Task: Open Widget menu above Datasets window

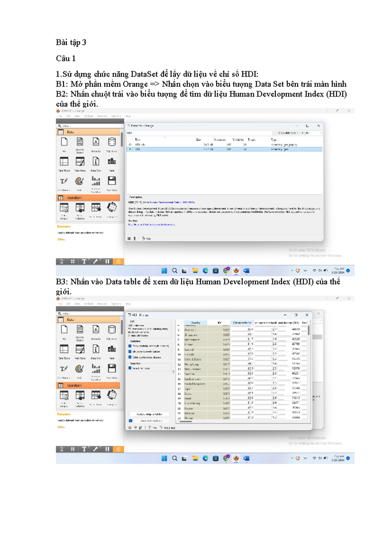Action: (x=89, y=116)
